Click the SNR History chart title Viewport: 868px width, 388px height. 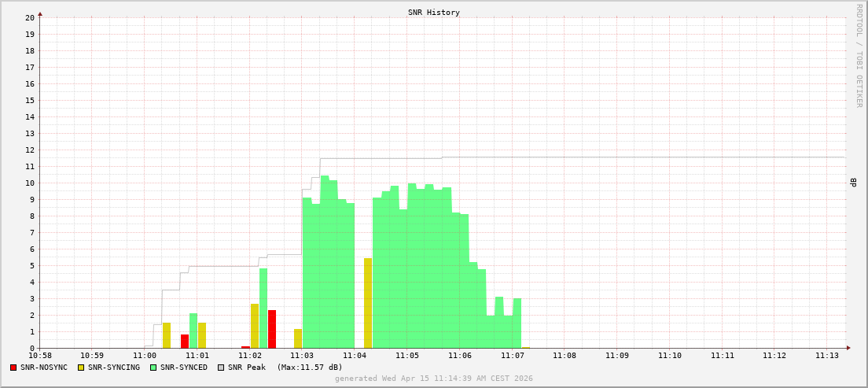coord(434,13)
